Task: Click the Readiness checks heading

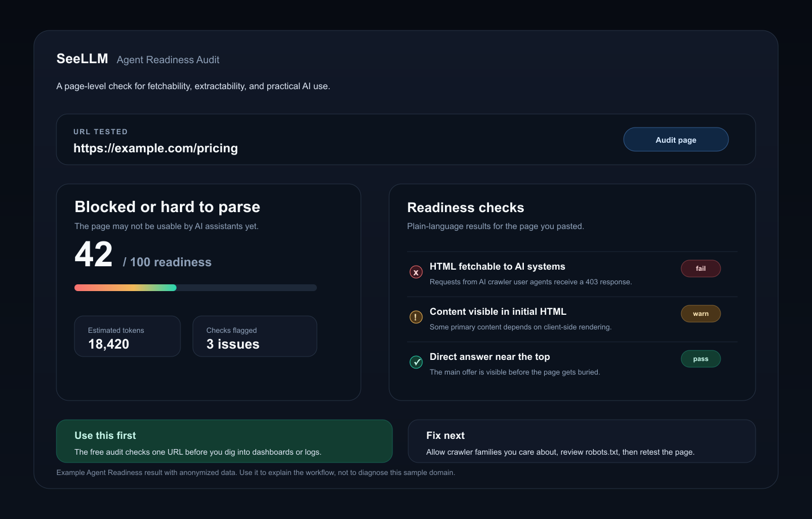Action: tap(466, 208)
